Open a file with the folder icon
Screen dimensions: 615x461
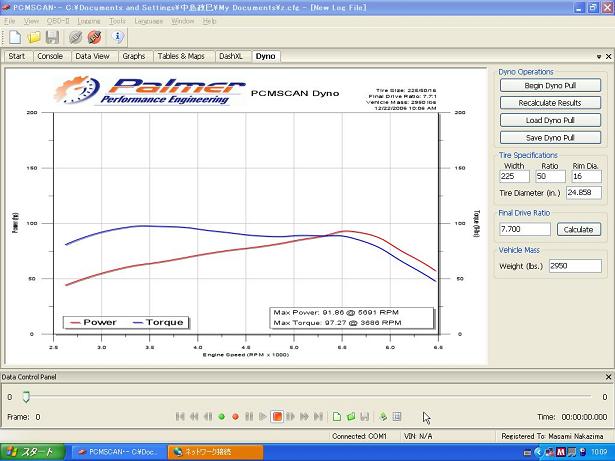(x=33, y=37)
